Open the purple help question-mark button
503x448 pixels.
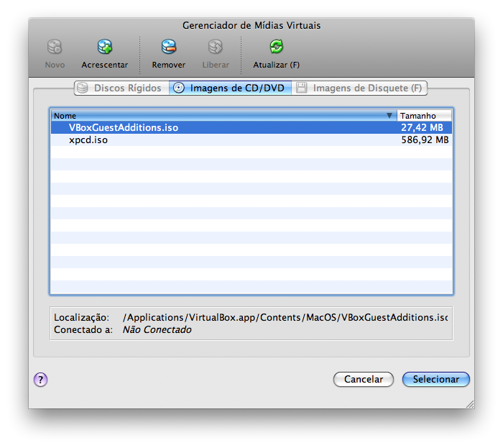point(40,380)
